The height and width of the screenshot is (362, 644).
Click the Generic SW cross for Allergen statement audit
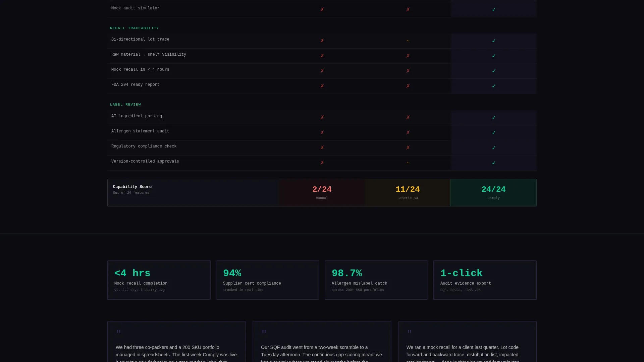pos(408,133)
